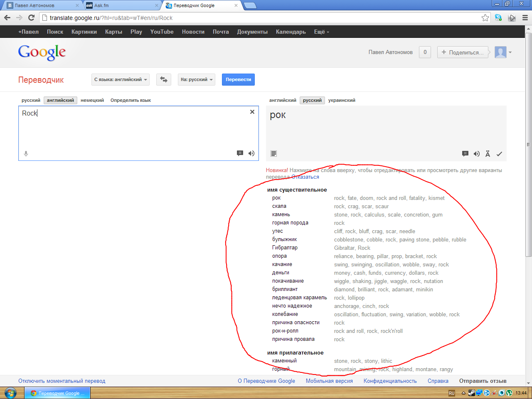532x399 pixels.
Task: Click the browser forward arrow
Action: point(19,17)
